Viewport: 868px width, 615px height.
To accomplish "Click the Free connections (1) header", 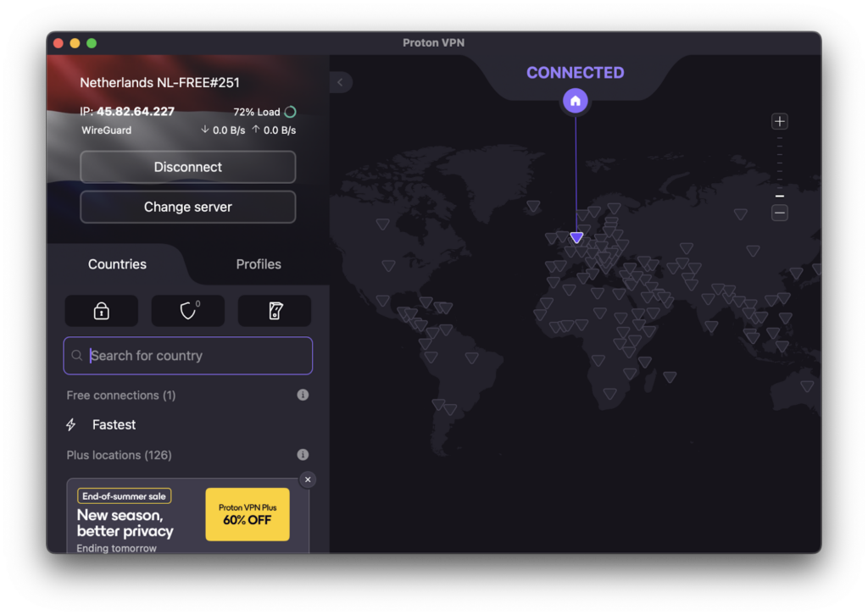I will coord(121,396).
